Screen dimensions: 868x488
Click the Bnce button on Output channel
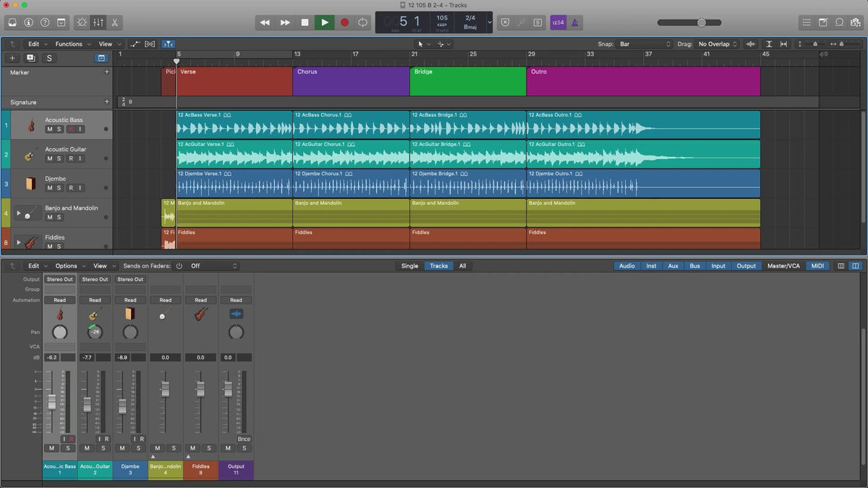[244, 439]
